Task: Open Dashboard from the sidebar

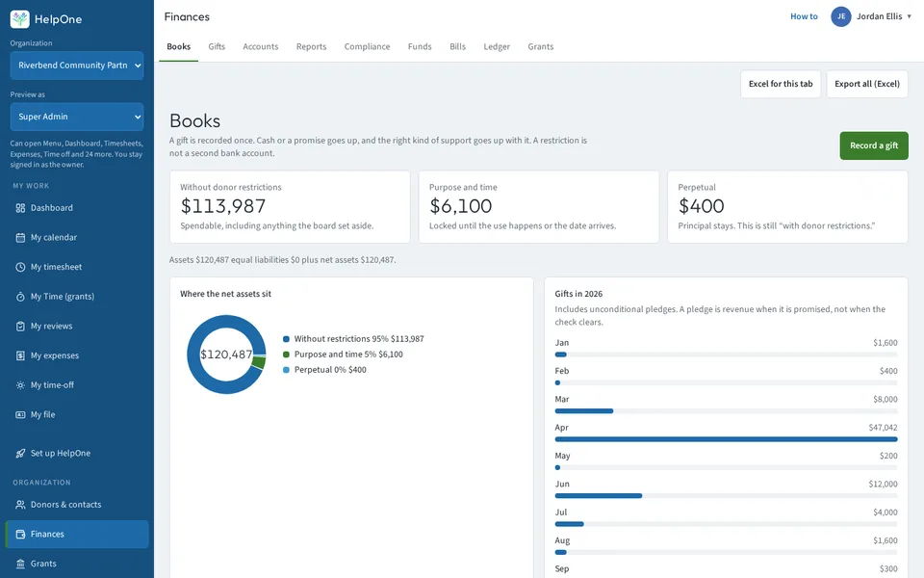Action: (x=77, y=208)
